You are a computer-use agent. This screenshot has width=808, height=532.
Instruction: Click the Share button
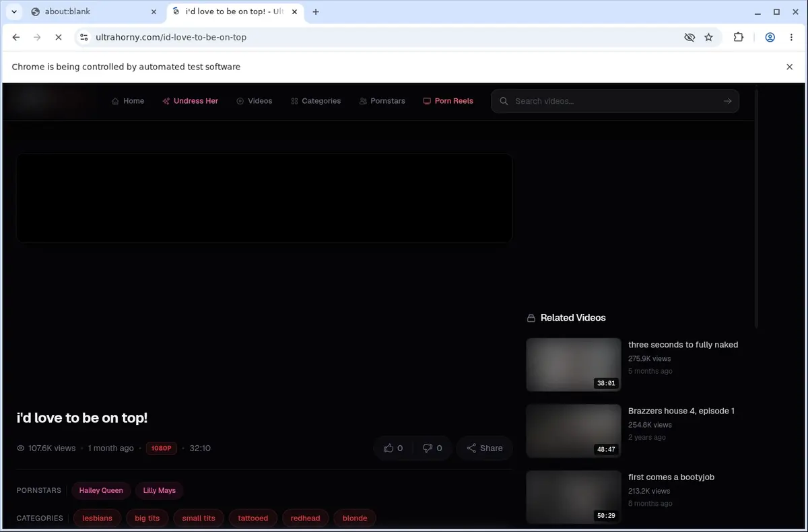485,448
